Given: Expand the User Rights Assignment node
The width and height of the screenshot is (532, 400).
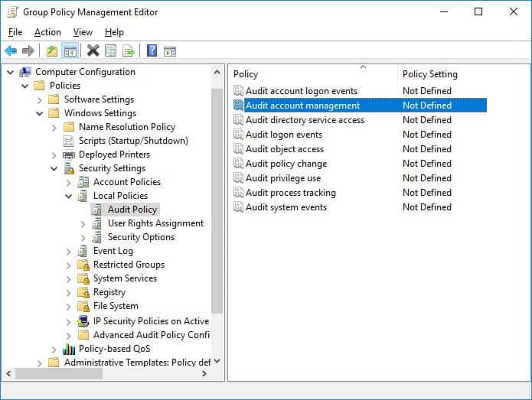Looking at the screenshot, I should pyautogui.click(x=83, y=224).
